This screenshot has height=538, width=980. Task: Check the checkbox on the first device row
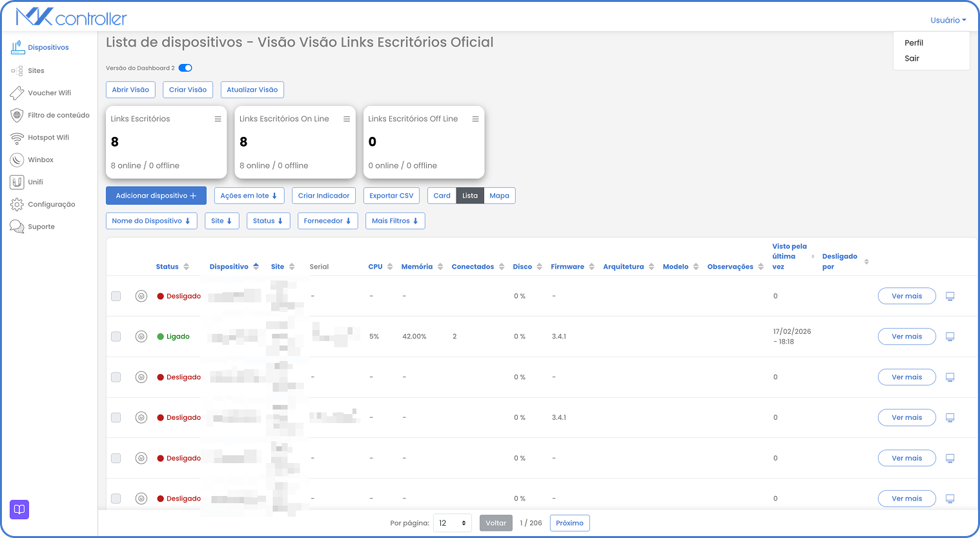point(116,296)
